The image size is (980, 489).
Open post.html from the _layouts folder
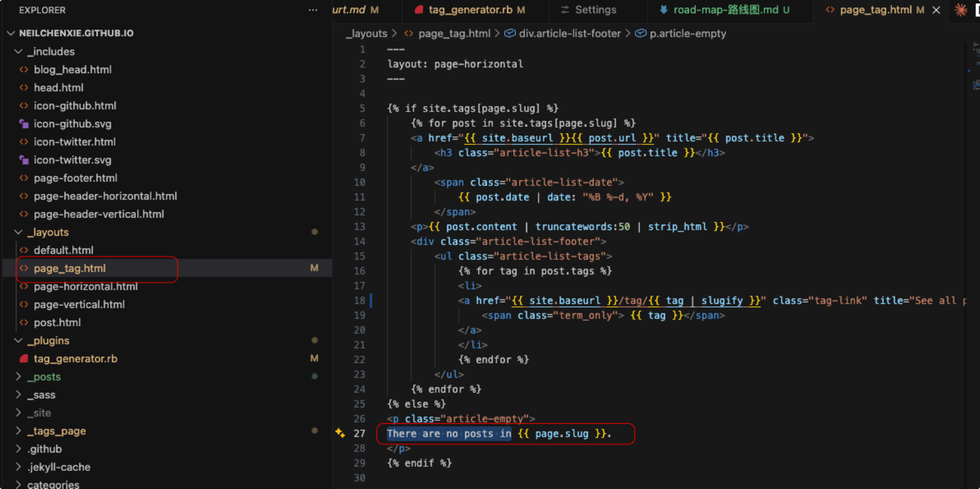point(58,323)
